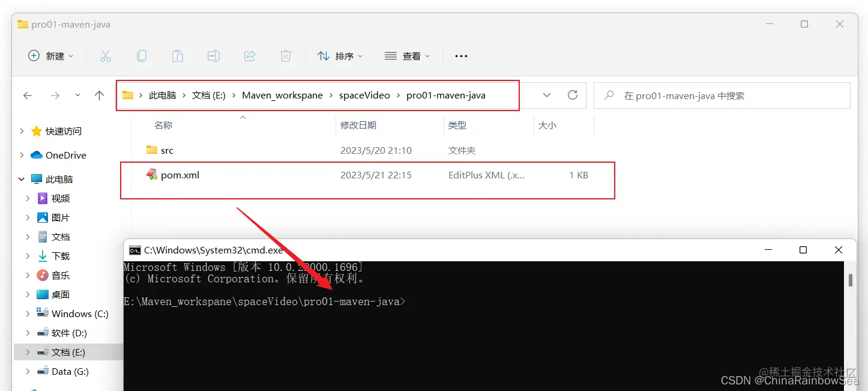This screenshot has width=868, height=391.
Task: Share the file using the share icon
Action: tap(250, 55)
